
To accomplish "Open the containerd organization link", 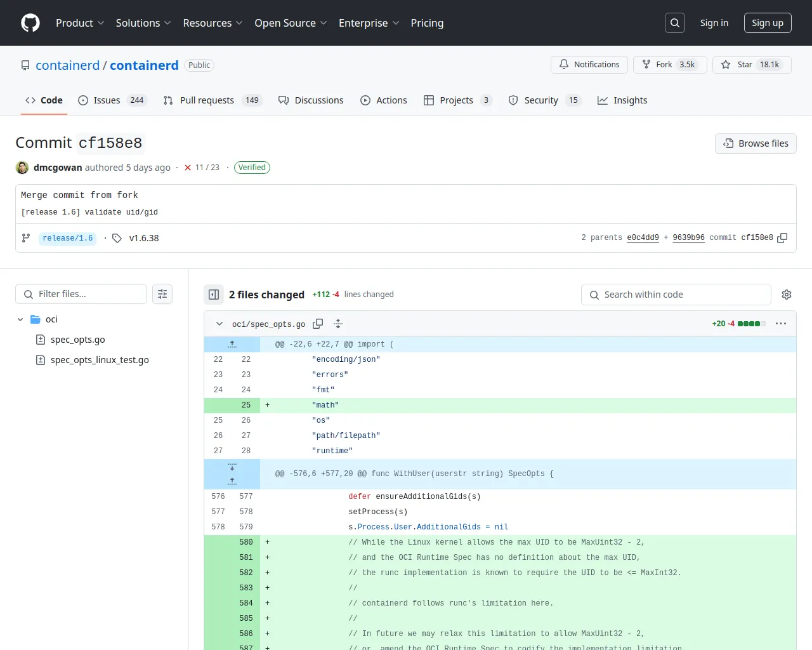I will 67,65.
